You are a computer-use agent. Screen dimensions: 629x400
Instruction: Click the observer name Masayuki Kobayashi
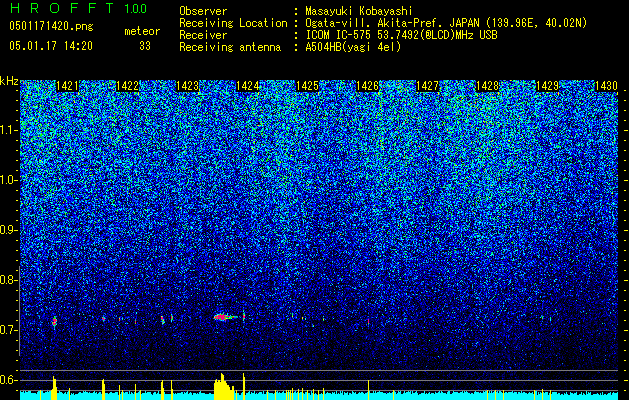click(359, 11)
